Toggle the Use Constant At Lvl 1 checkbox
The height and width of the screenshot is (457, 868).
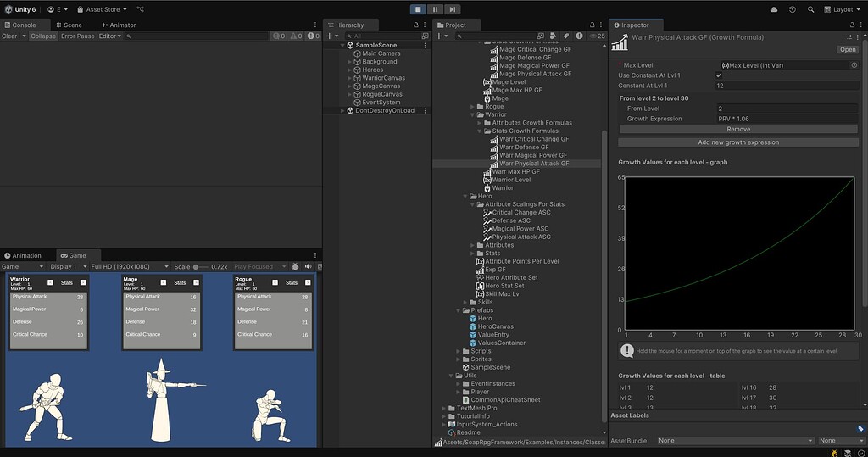pyautogui.click(x=719, y=75)
